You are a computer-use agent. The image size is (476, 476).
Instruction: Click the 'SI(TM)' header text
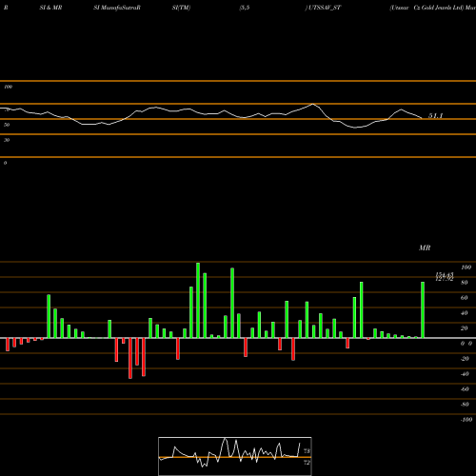[x=181, y=8]
